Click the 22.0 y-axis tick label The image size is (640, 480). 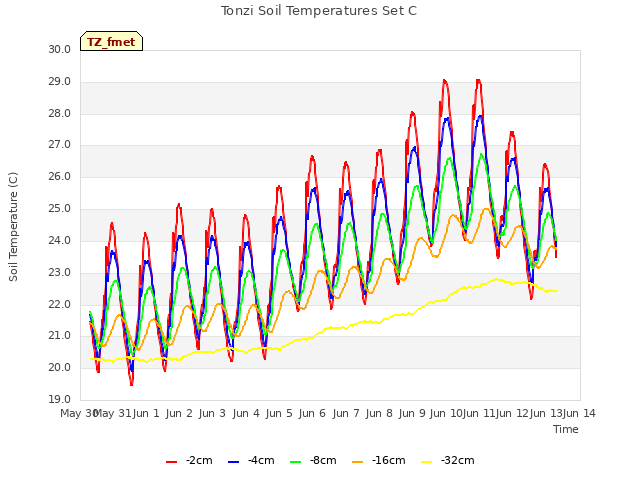click(60, 304)
